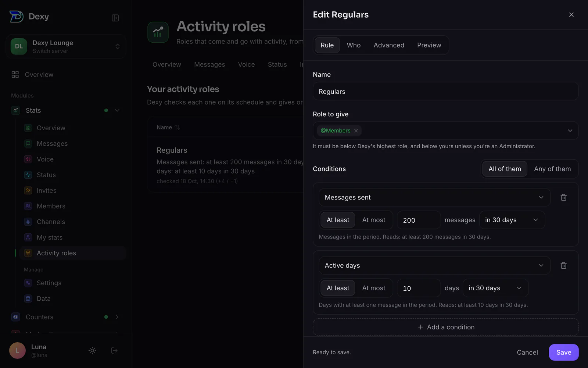Open the Active days condition type dropdown
This screenshot has width=588, height=368.
434,266
